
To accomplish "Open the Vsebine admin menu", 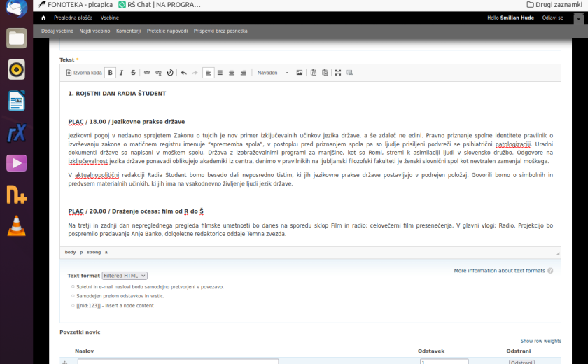I will click(109, 17).
